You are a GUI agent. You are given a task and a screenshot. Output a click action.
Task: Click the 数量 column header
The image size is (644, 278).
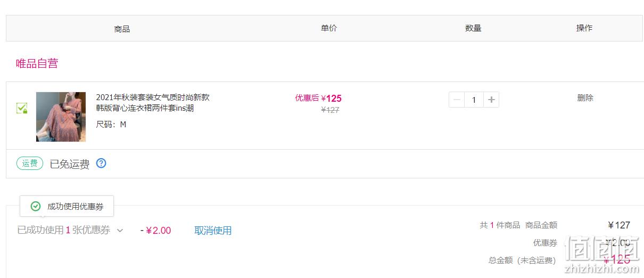[x=473, y=28]
